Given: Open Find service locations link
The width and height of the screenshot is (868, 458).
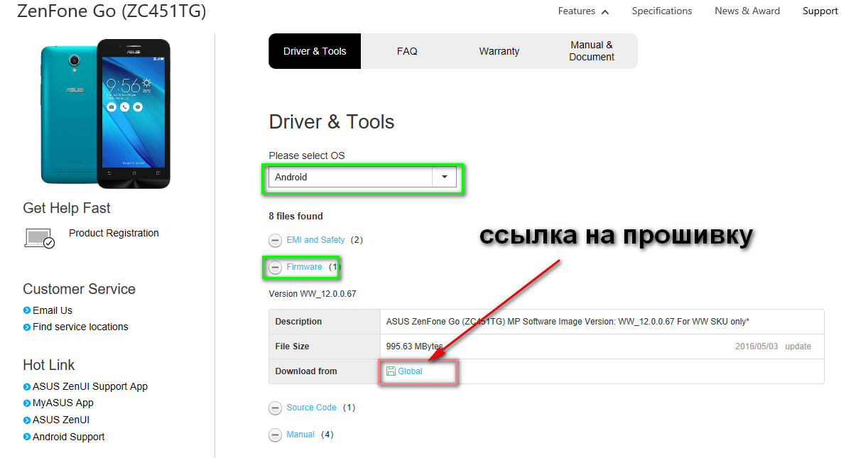Looking at the screenshot, I should pyautogui.click(x=80, y=327).
